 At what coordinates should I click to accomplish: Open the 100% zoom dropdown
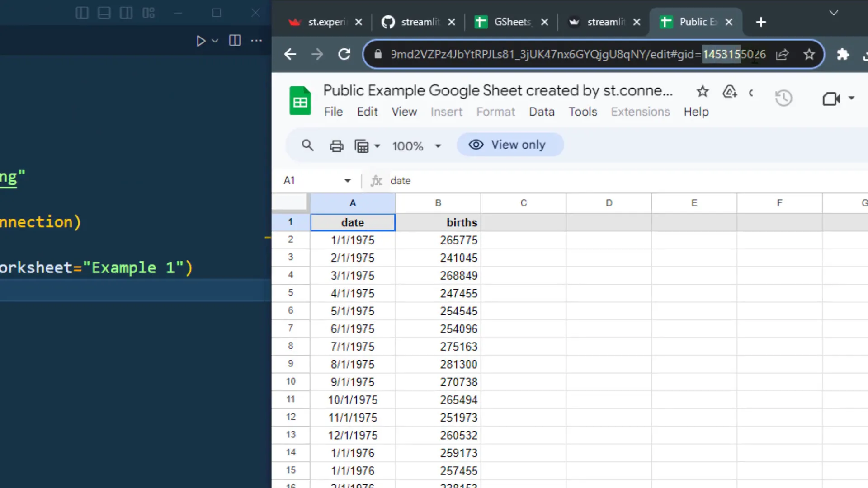416,146
